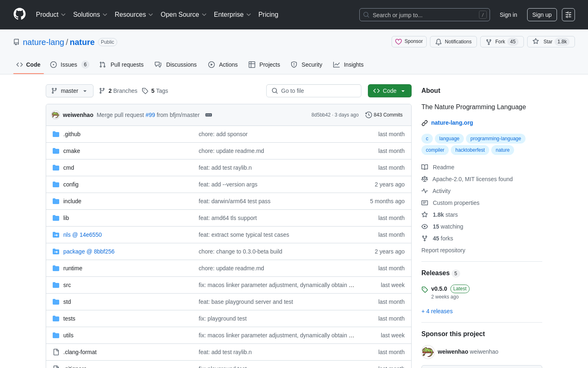Switch to the Issues tab

click(x=69, y=65)
